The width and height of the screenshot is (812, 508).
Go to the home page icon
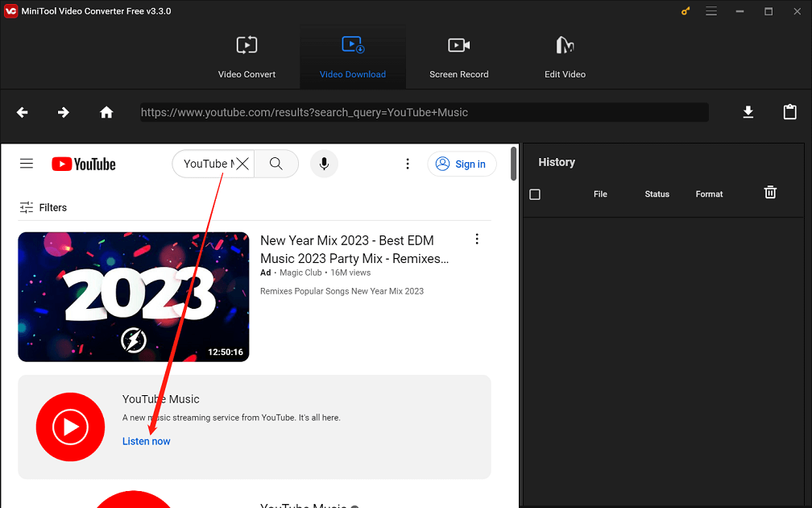tap(106, 112)
